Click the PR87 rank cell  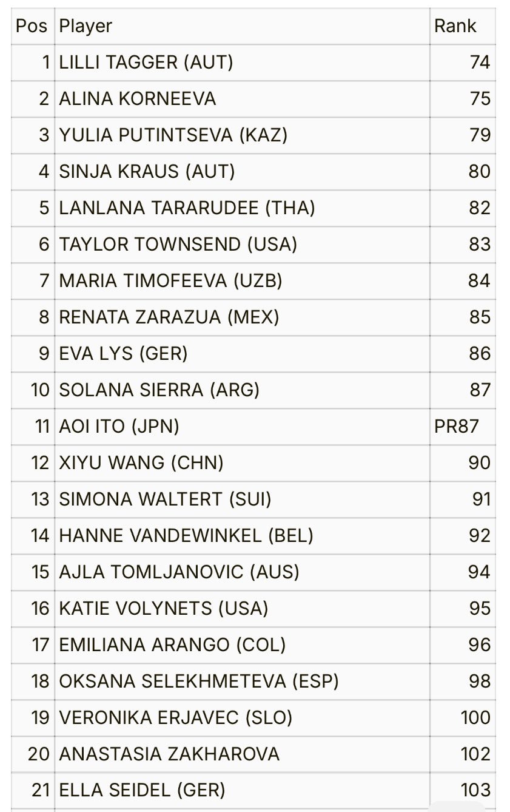point(463,427)
